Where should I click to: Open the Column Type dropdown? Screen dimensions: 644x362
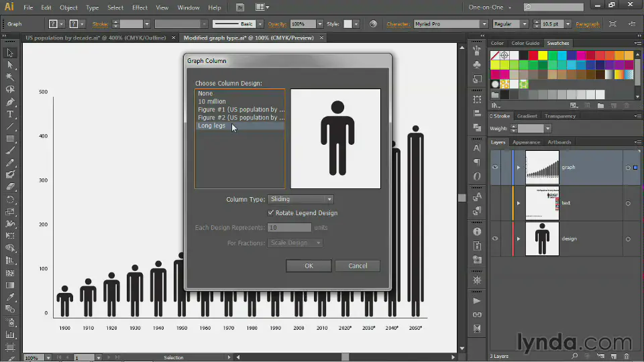coord(301,199)
